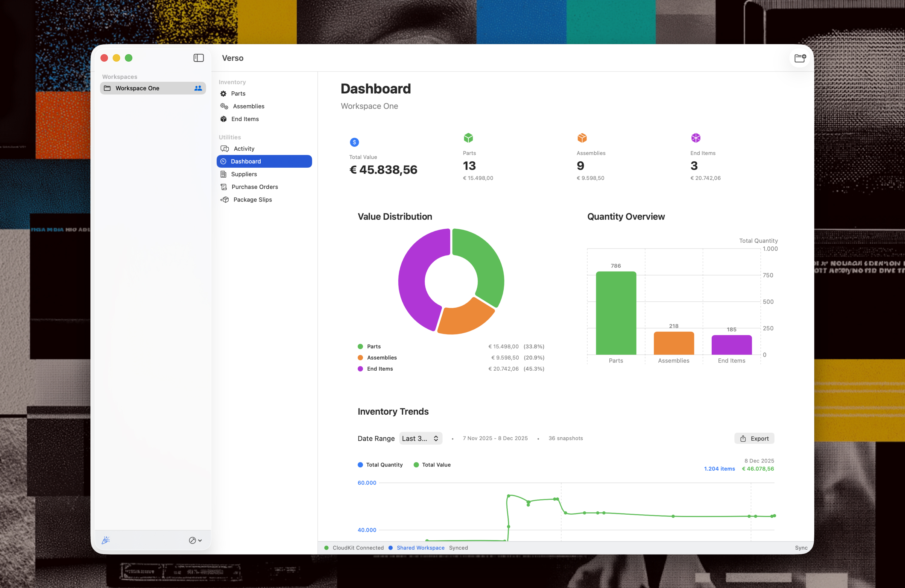Viewport: 905px width, 588px height.
Task: Open Package Slips
Action: pyautogui.click(x=252, y=200)
